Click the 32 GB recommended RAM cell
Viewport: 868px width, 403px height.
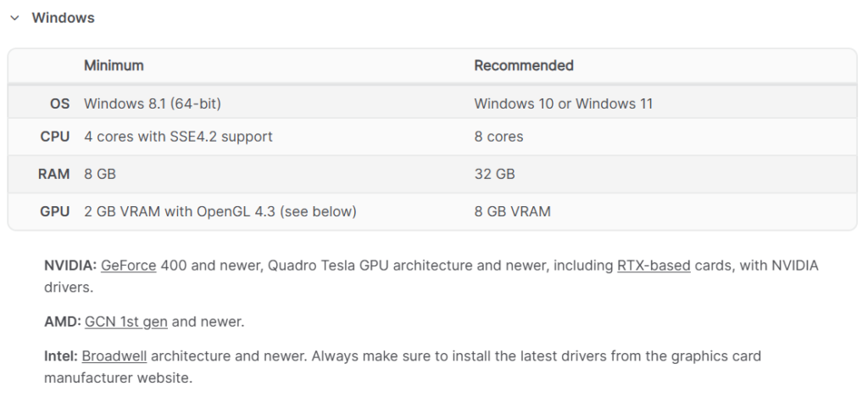coord(494,174)
